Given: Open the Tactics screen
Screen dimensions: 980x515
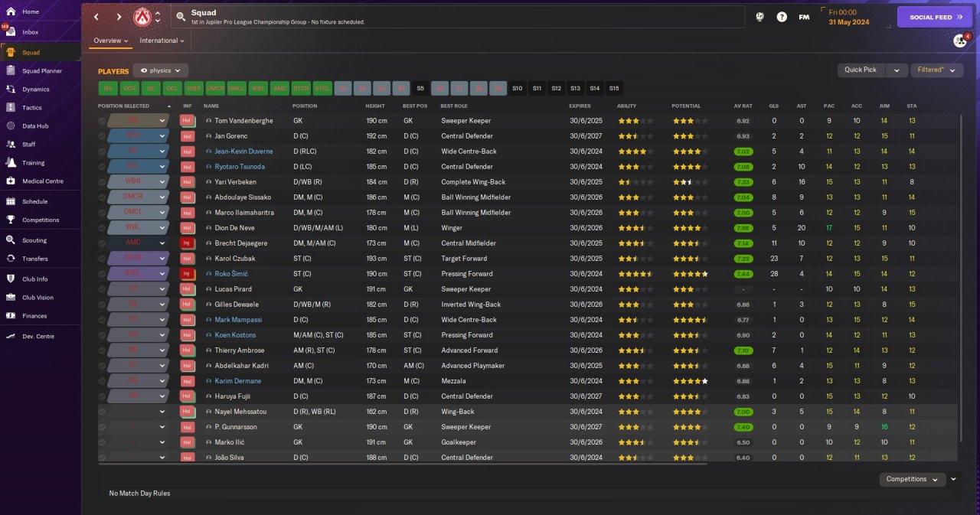Looking at the screenshot, I should point(32,107).
